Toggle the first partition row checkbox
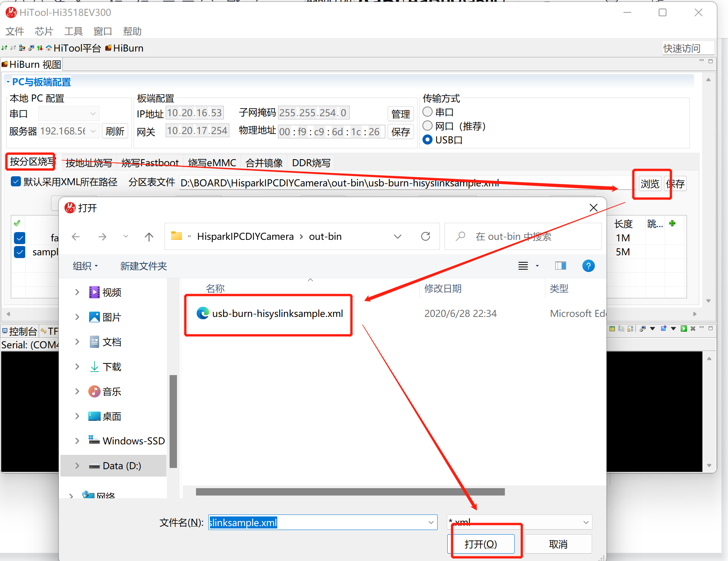This screenshot has height=561, width=728. coord(19,237)
